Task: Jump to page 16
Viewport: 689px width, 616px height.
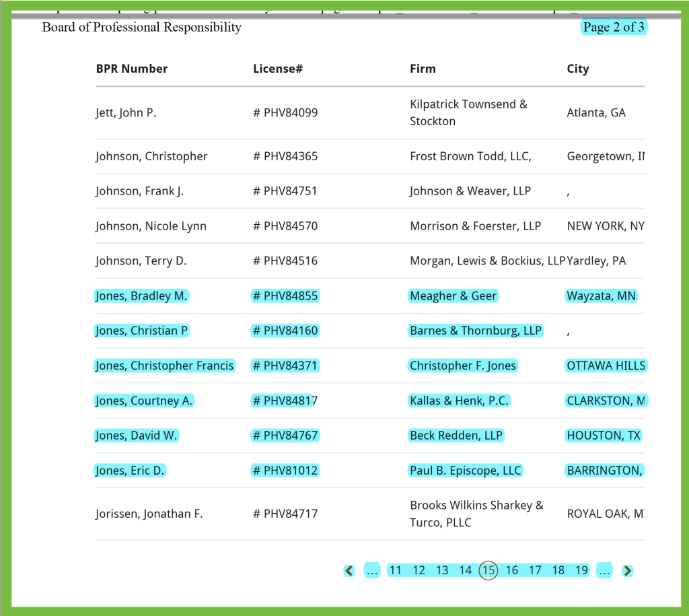Action: pos(511,570)
